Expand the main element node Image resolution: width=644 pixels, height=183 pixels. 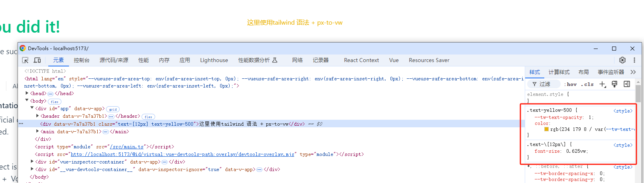pos(37,131)
